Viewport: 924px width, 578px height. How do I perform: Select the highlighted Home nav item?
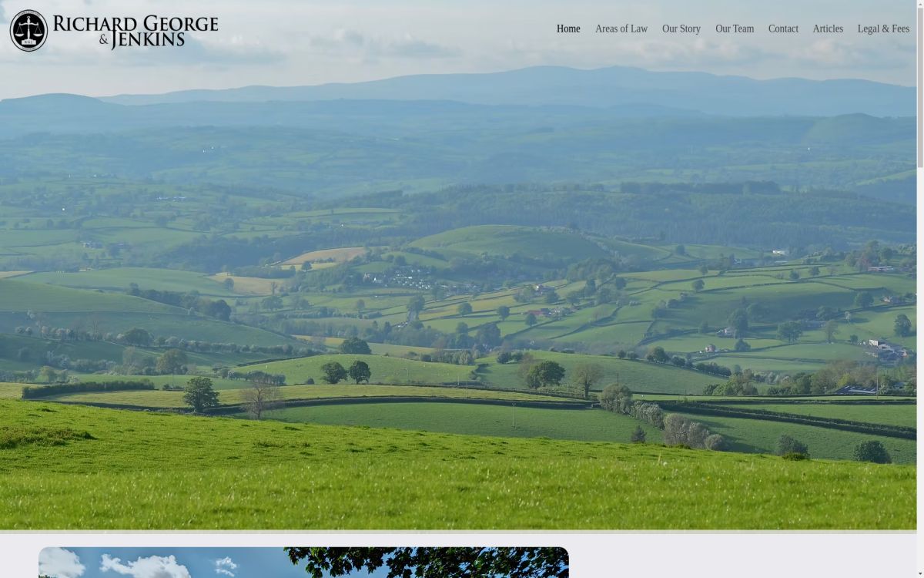point(568,29)
